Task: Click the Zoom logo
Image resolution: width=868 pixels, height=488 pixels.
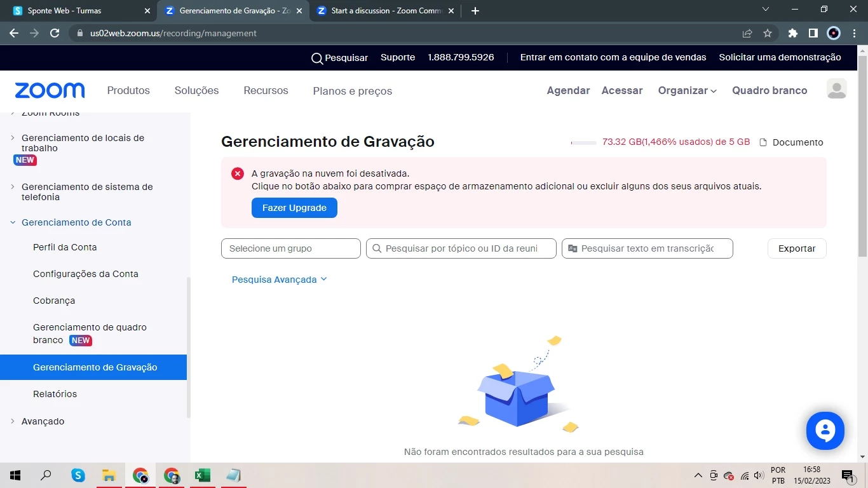Action: click(x=50, y=90)
